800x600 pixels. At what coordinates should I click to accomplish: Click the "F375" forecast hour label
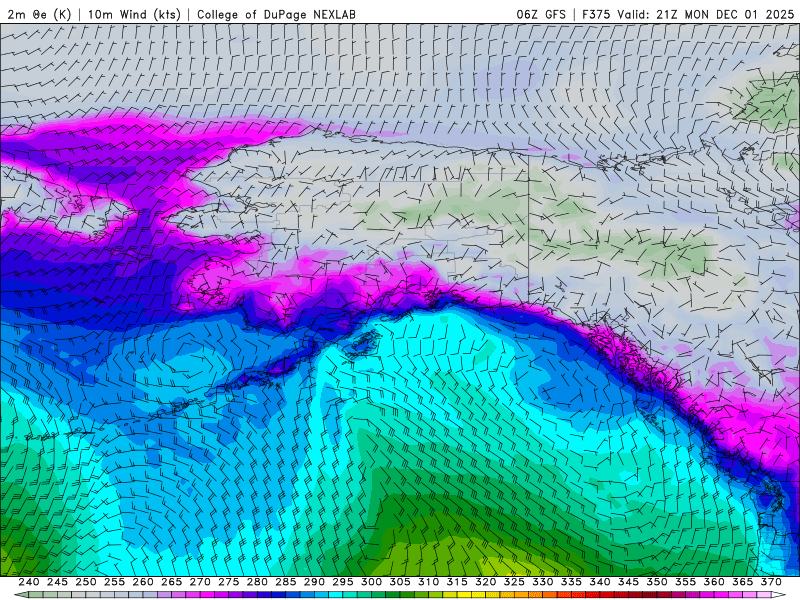595,14
